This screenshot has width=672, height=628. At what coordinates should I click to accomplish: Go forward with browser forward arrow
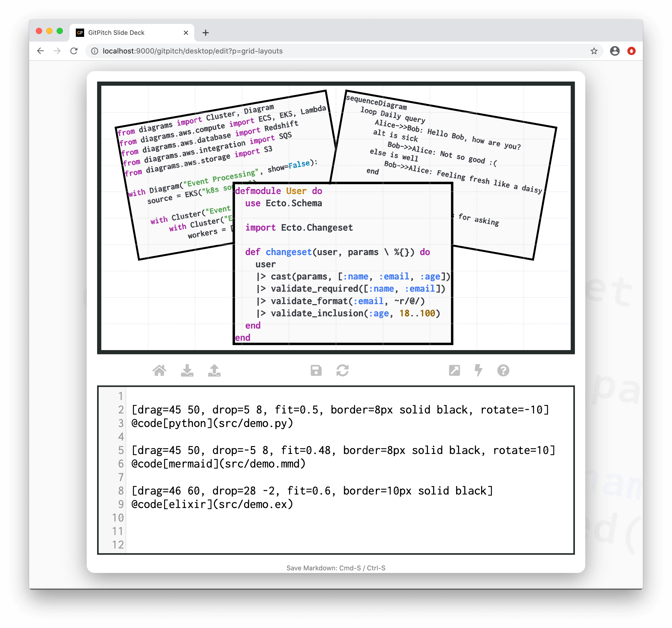point(57,51)
